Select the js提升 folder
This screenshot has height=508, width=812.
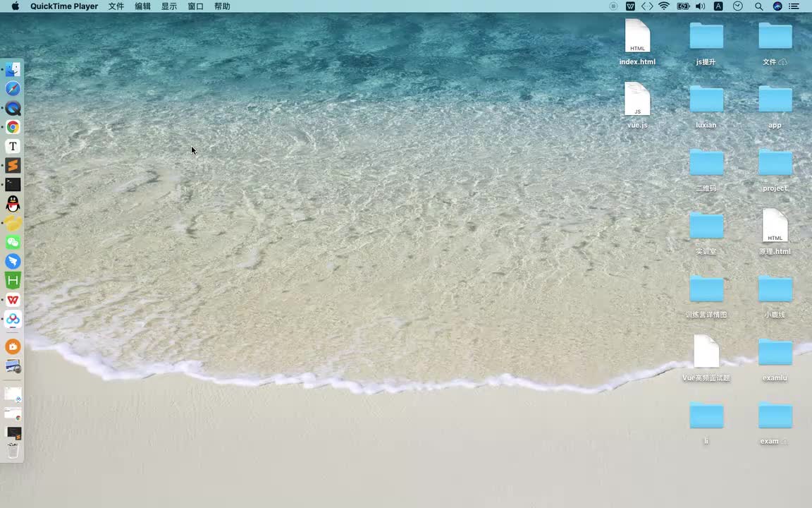[x=706, y=42]
